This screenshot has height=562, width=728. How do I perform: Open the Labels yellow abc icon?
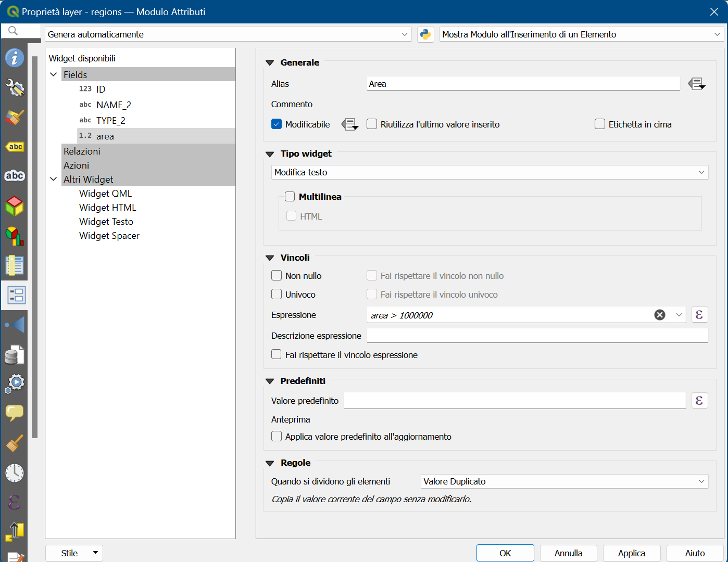(15, 147)
